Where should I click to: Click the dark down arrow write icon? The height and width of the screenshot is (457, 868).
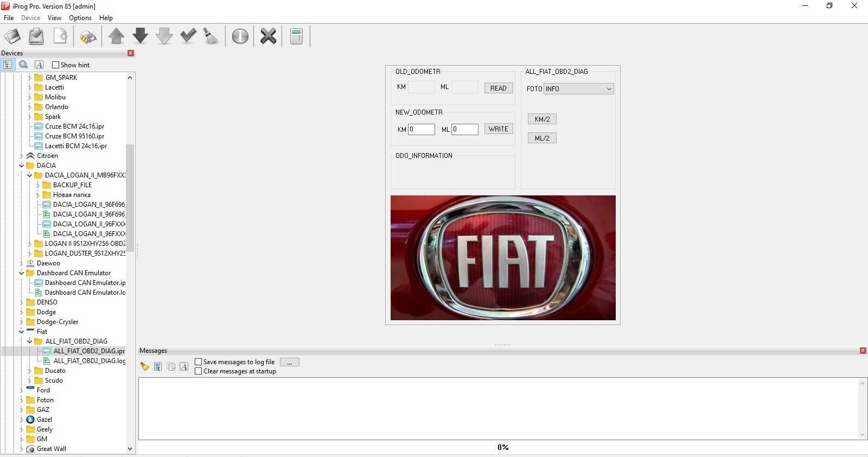coord(140,36)
